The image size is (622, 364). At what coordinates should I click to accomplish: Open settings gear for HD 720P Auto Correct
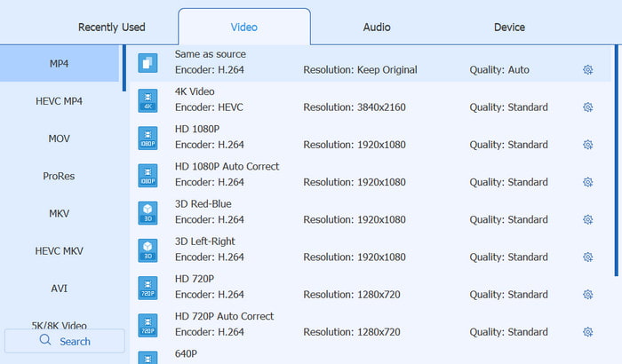(588, 332)
